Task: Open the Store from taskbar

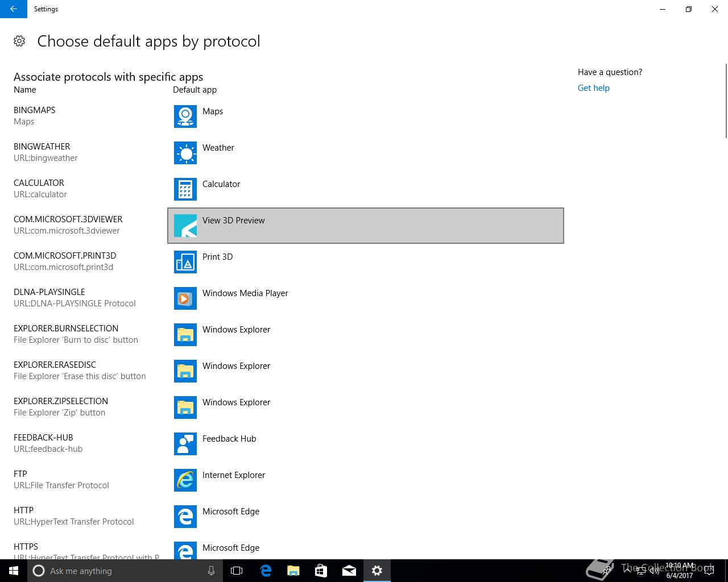Action: (x=321, y=571)
